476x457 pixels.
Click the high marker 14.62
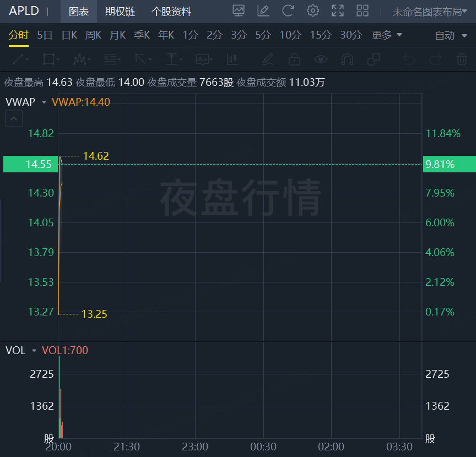(x=96, y=156)
